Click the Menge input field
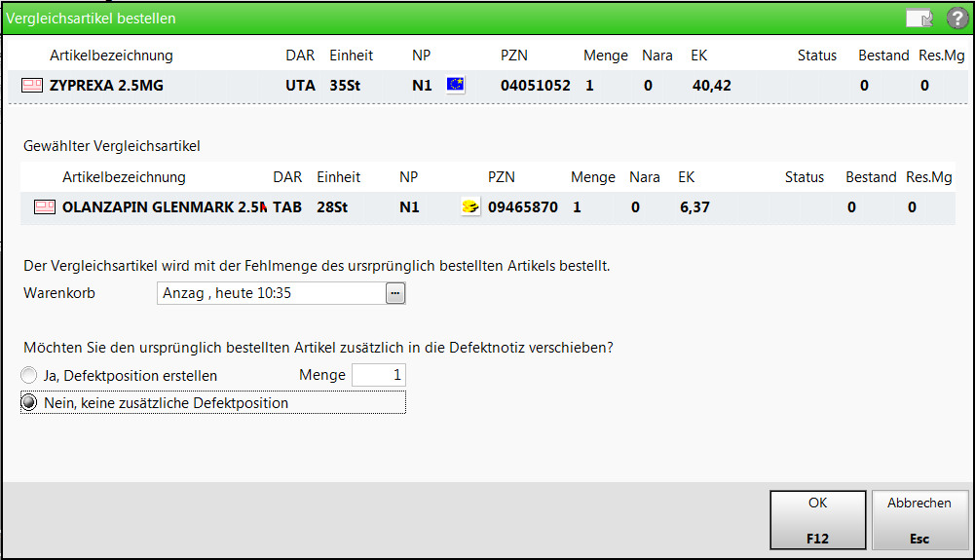 378,375
